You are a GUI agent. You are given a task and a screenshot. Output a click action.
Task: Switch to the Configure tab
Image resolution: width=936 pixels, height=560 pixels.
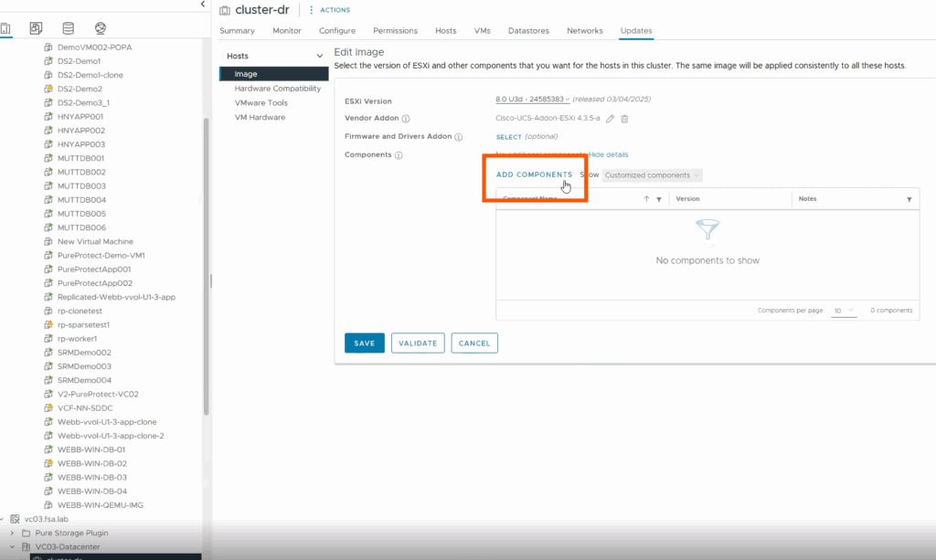point(337,31)
